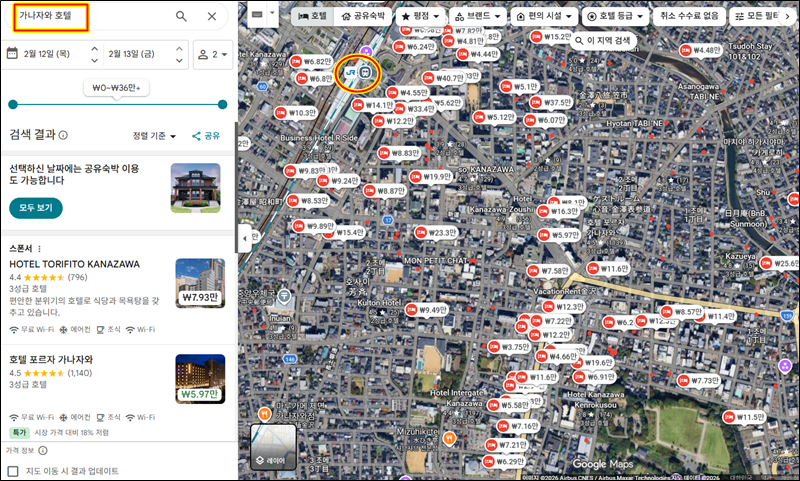Select the 호텔 tab
The image size is (800, 481).
click(312, 16)
